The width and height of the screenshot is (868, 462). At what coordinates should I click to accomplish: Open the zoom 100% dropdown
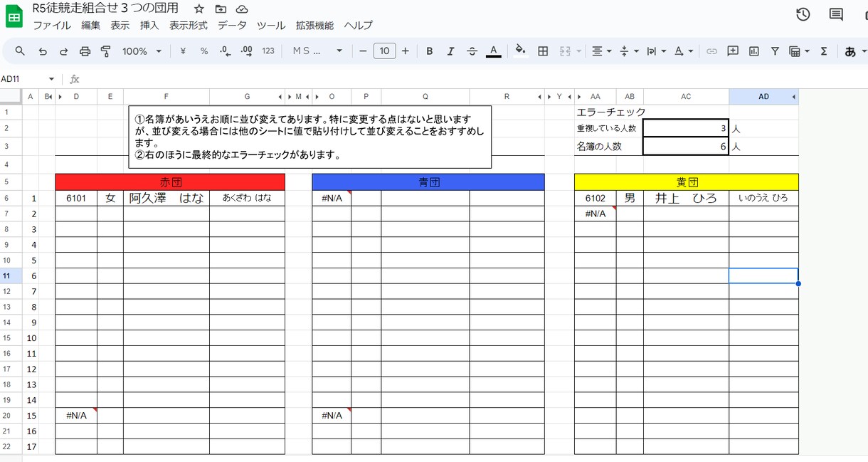click(142, 51)
